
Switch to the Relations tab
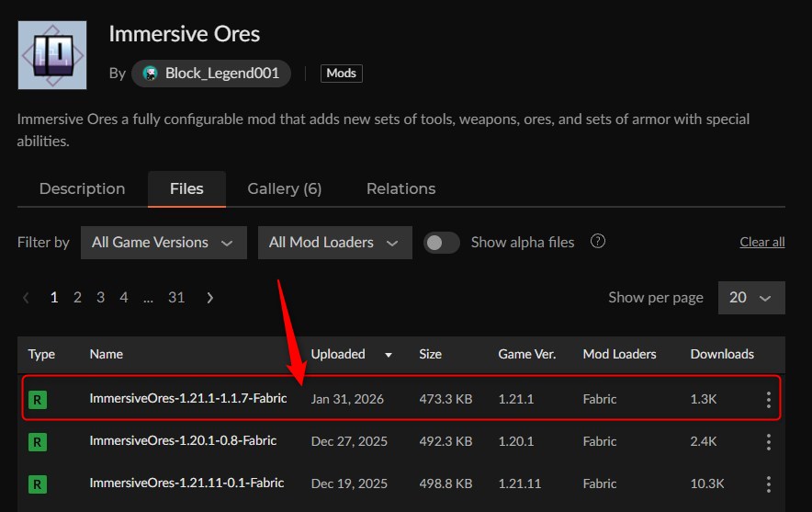[x=400, y=188]
